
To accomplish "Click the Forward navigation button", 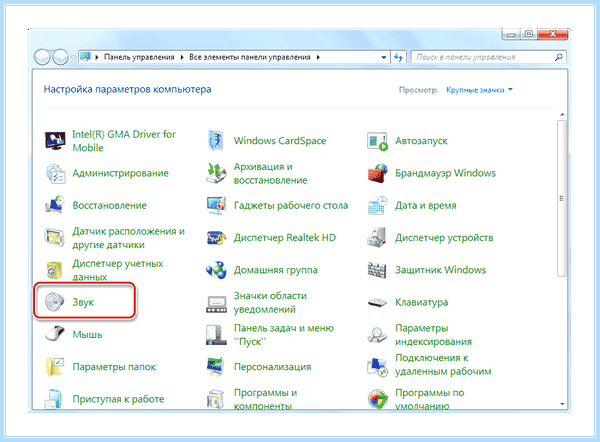I will [x=60, y=57].
